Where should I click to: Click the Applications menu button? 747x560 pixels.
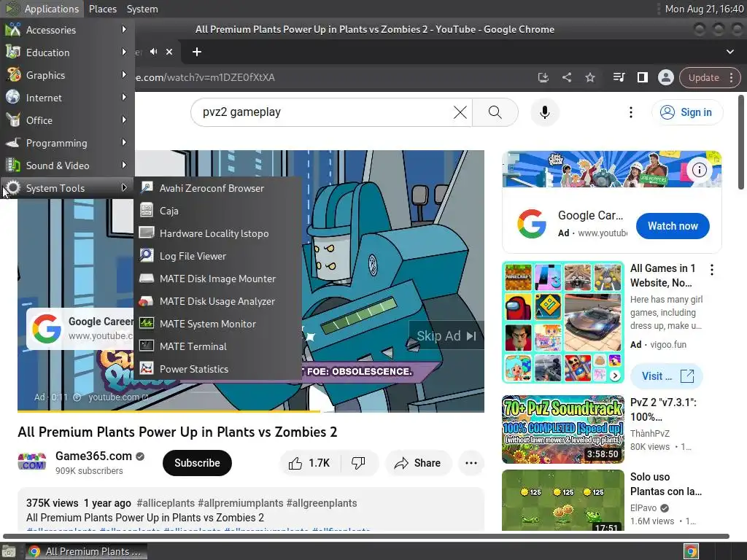42,9
